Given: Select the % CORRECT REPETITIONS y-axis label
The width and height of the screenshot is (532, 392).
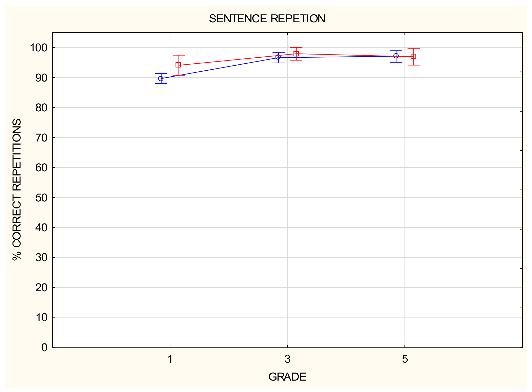Looking at the screenshot, I should coord(17,190).
